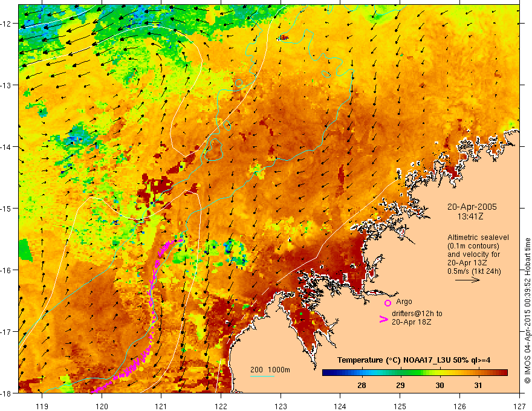Click the color bar label 31
This screenshot has width=532, height=411.
pos(478,385)
